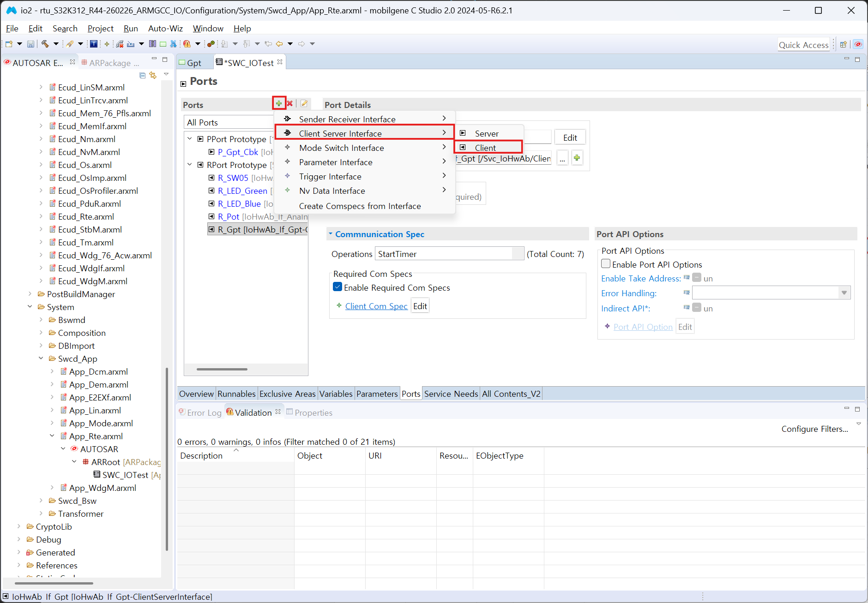Click the Save floppy disk icon
Image resolution: width=868 pixels, height=603 pixels.
click(x=30, y=44)
